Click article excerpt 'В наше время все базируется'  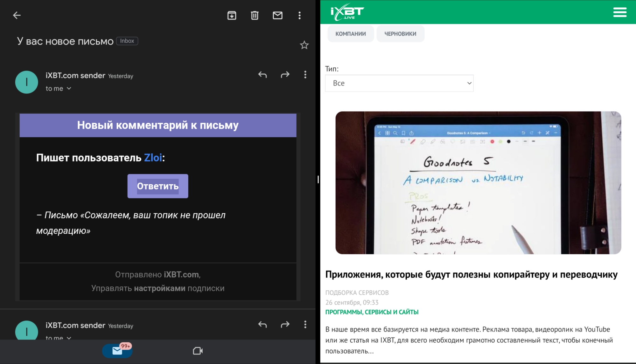[469, 340]
